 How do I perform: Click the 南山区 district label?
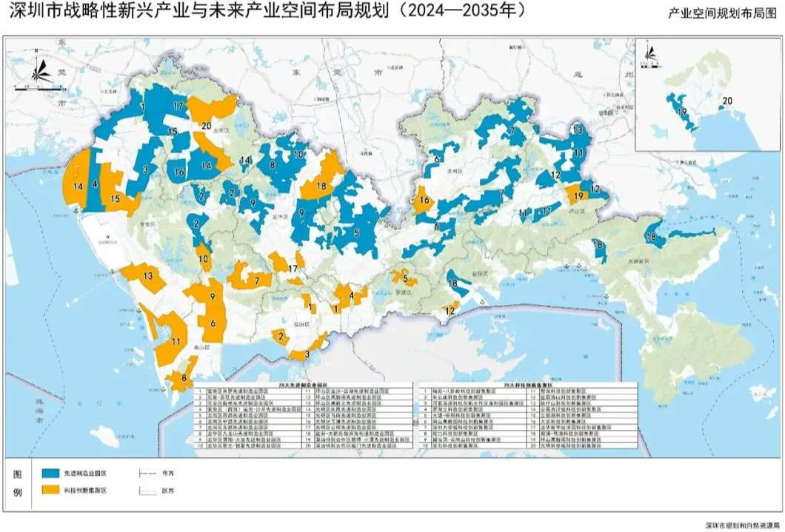pyautogui.click(x=201, y=346)
